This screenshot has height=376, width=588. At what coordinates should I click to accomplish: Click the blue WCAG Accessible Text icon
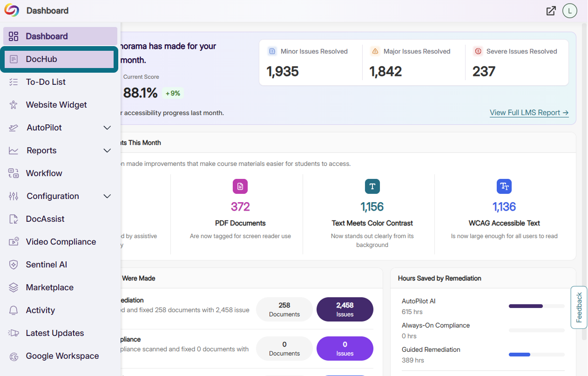(504, 186)
